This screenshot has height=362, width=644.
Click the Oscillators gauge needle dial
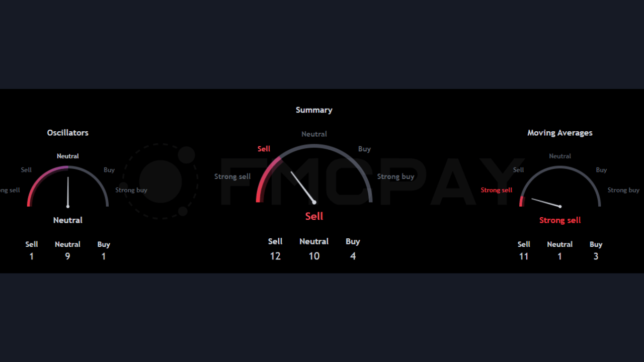pos(68,186)
